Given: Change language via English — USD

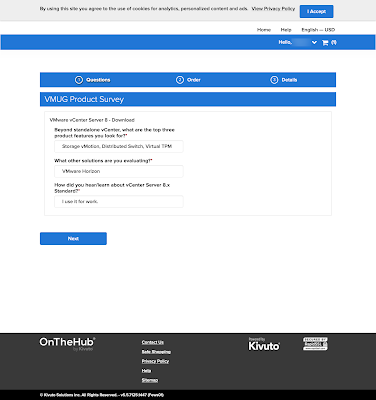Looking at the screenshot, I should (318, 30).
